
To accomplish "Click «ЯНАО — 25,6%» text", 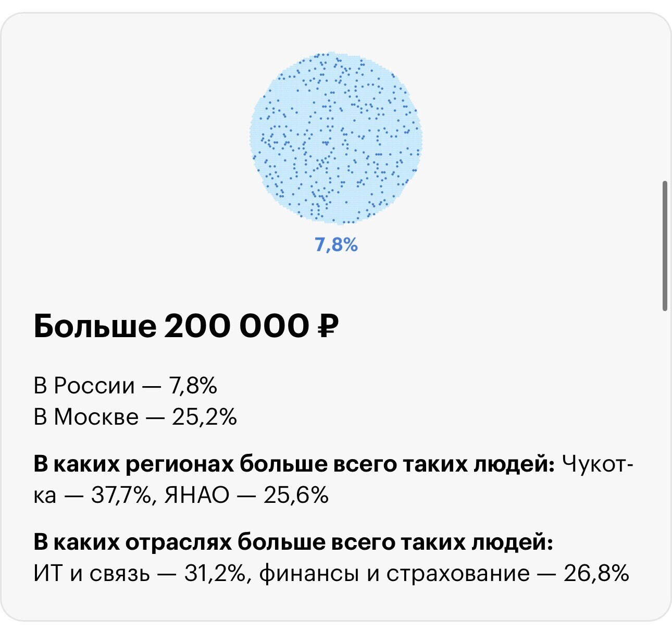I will tap(246, 495).
